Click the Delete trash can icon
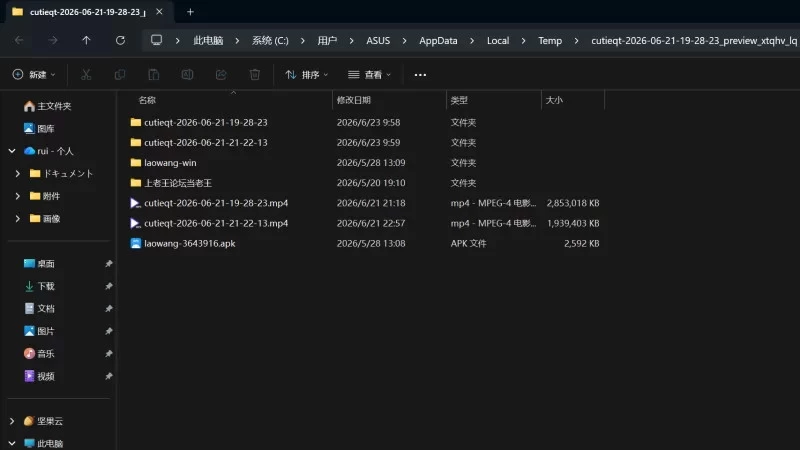The height and width of the screenshot is (450, 800). pos(255,74)
